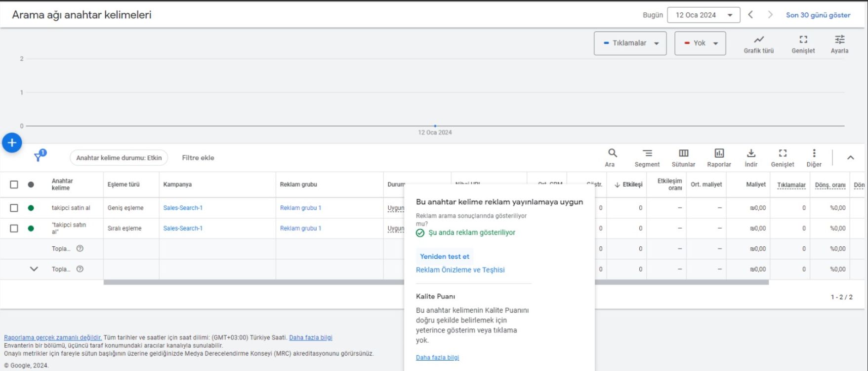Check the takipci satin al broad match row
The image size is (868, 371).
click(x=14, y=208)
